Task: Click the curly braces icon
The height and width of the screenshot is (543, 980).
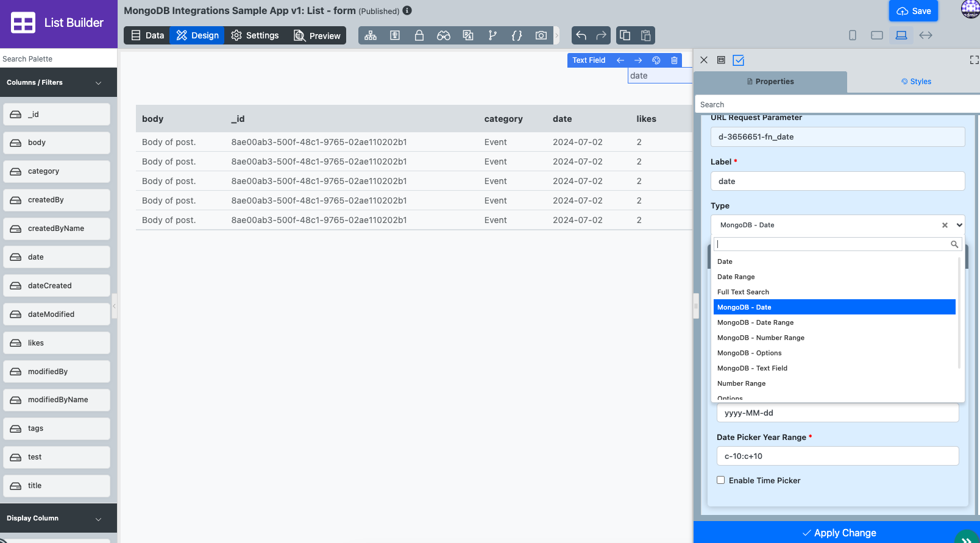Action: (517, 35)
